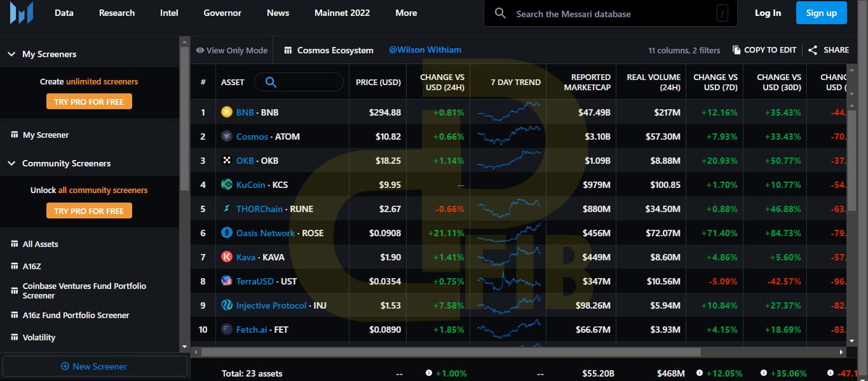This screenshot has width=868, height=381.
Task: Click TRY PRO FOR FREE under My Screeners
Action: click(89, 102)
